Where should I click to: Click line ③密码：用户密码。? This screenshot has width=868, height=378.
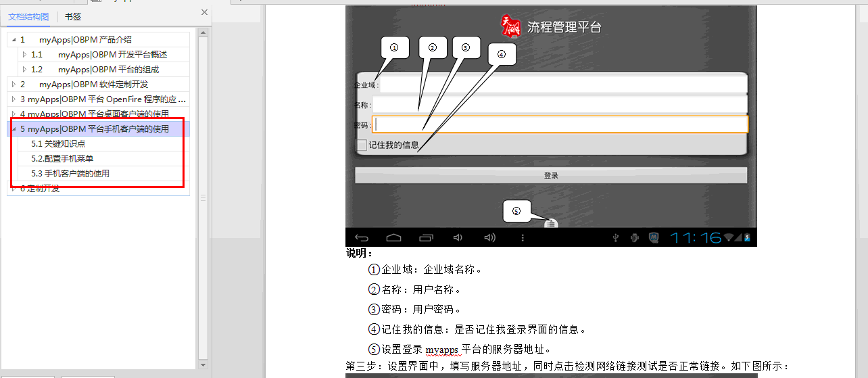pyautogui.click(x=414, y=309)
